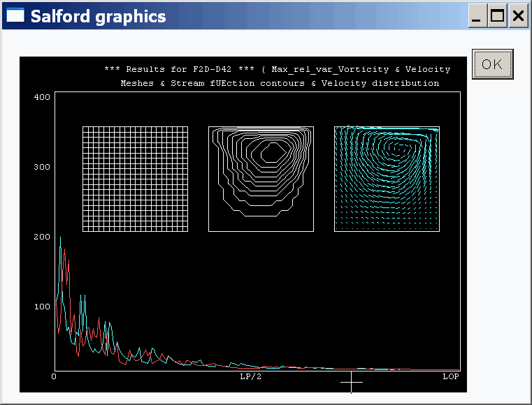Minimize the Salford graphics window
The image size is (532, 405).
click(x=477, y=16)
